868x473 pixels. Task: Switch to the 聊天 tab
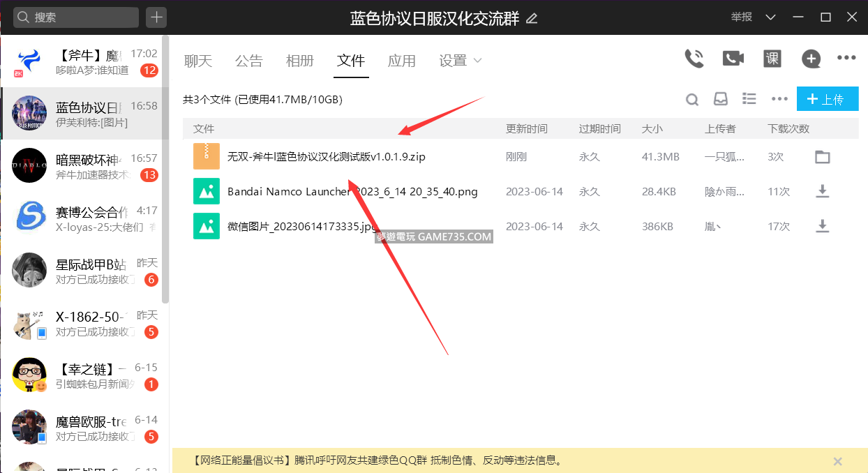197,61
